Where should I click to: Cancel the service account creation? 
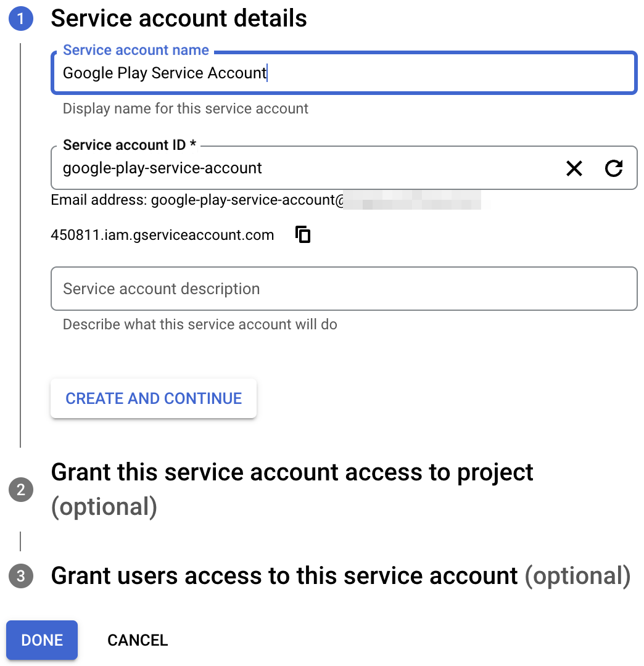click(138, 640)
